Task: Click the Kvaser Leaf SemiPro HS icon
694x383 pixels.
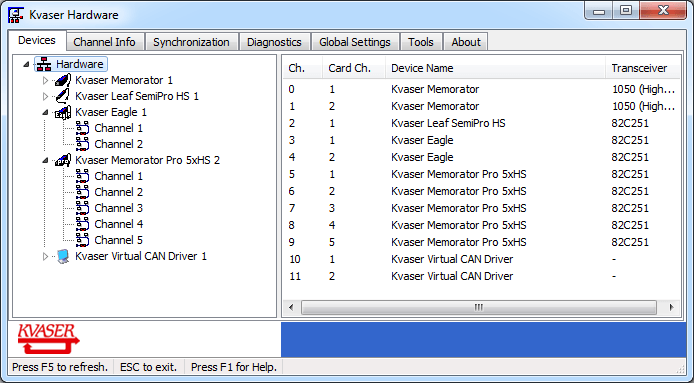Action: 63,96
